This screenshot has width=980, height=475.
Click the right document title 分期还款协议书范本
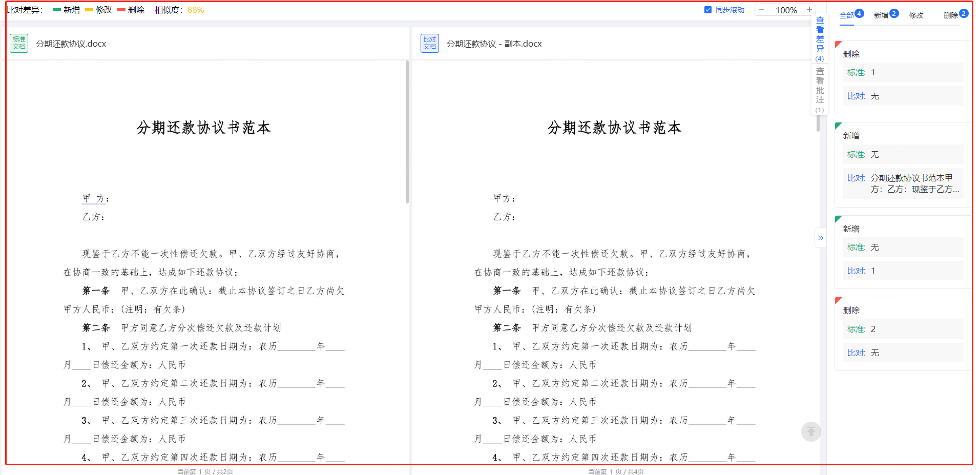(614, 128)
